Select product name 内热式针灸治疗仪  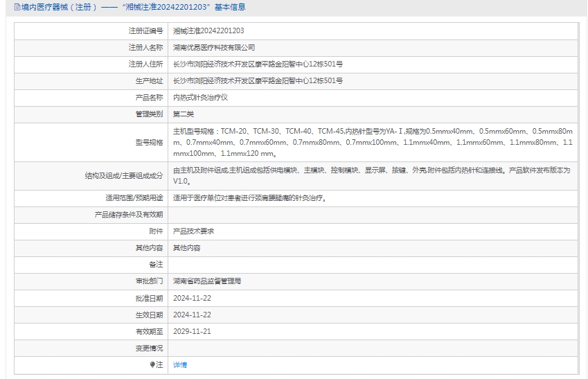pos(200,98)
